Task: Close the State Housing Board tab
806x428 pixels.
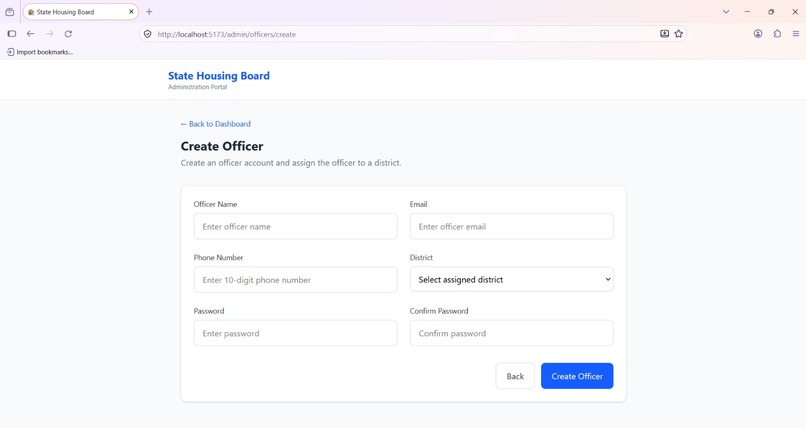Action: 131,12
